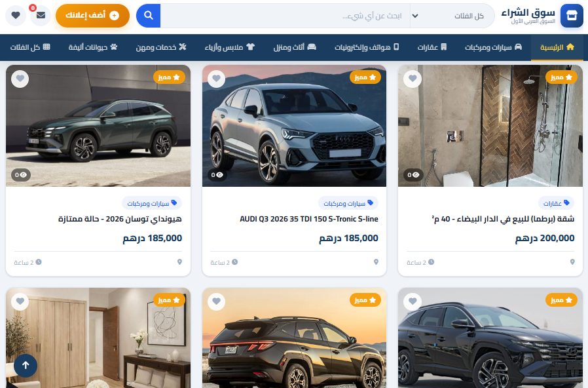Click عقارات category tag on apartment card

click(556, 203)
